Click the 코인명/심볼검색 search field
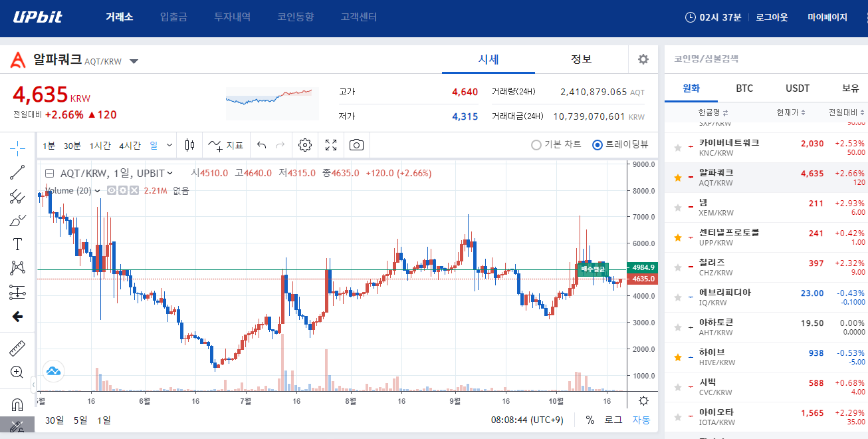 tap(766, 59)
